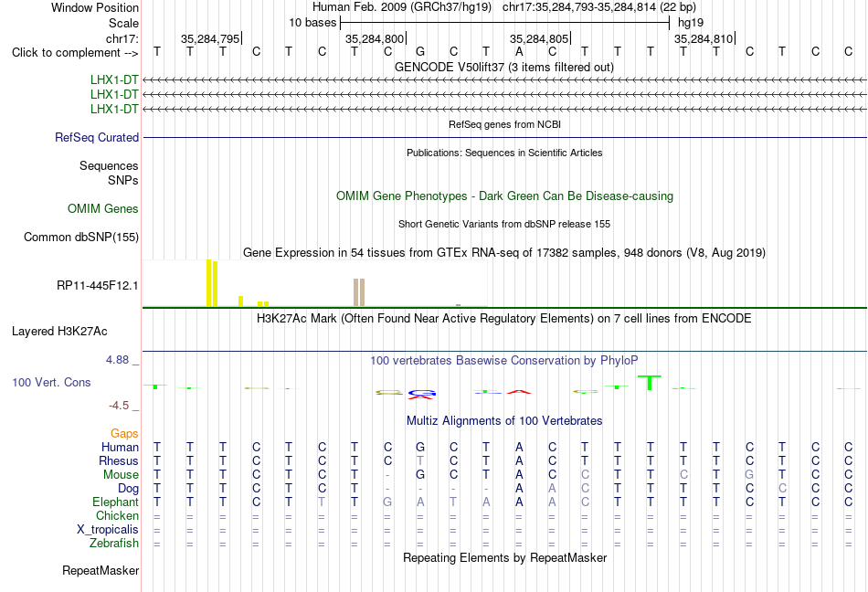Click "RefSeq genes from NCBI" title
Viewport: 868px width, 592px height.
tap(504, 124)
